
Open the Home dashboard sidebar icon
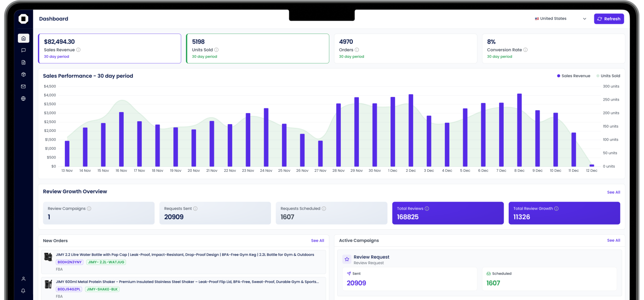tap(23, 38)
